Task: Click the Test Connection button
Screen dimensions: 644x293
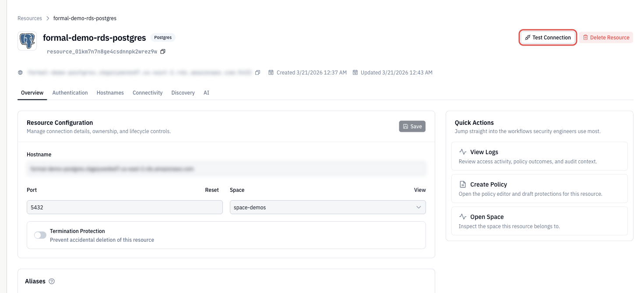Action: 548,38
